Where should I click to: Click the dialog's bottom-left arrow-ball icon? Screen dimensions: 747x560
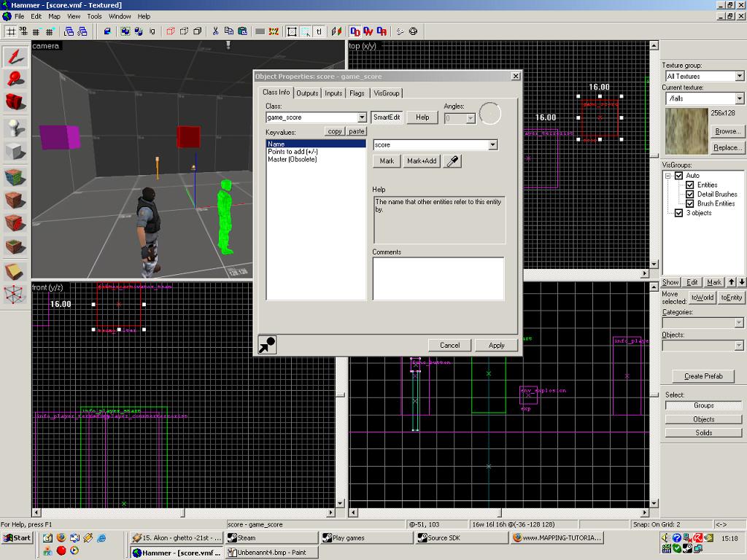click(267, 344)
